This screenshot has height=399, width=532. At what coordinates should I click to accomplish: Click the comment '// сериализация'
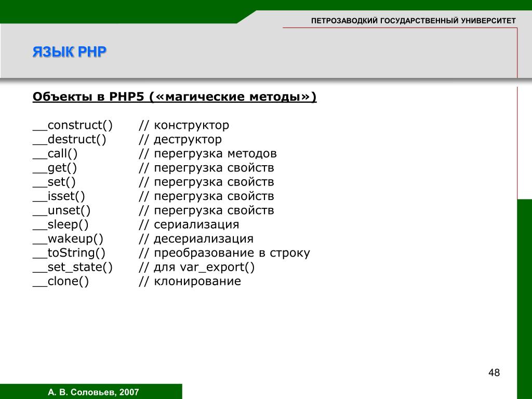(189, 224)
